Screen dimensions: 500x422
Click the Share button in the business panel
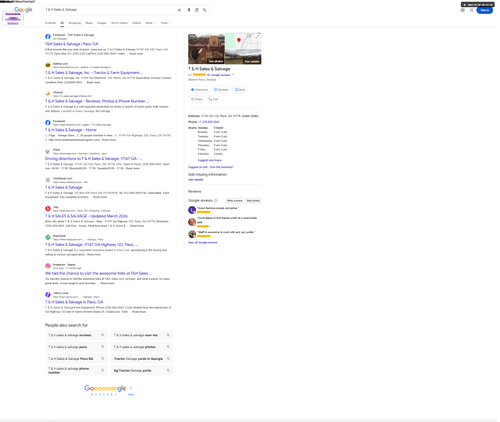(197, 99)
